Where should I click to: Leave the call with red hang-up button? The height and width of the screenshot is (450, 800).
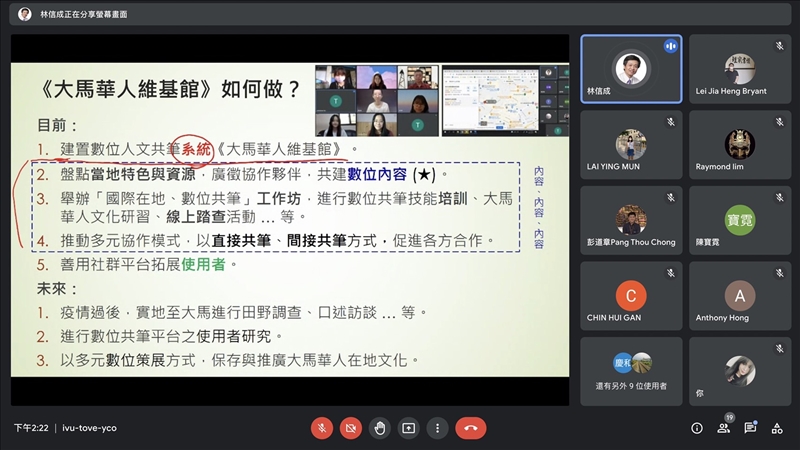click(x=471, y=428)
